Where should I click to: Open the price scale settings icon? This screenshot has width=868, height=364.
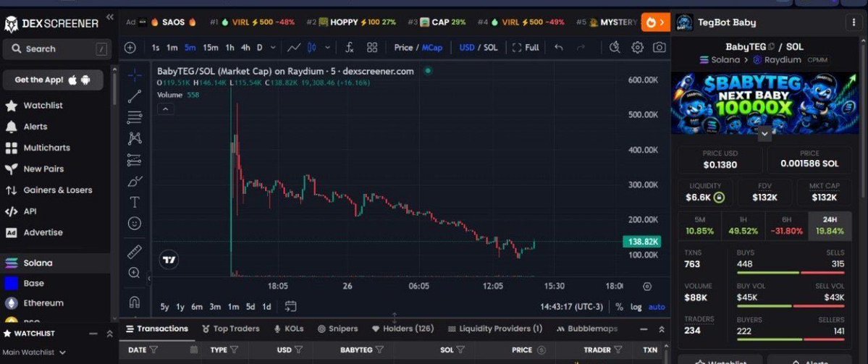(x=647, y=287)
